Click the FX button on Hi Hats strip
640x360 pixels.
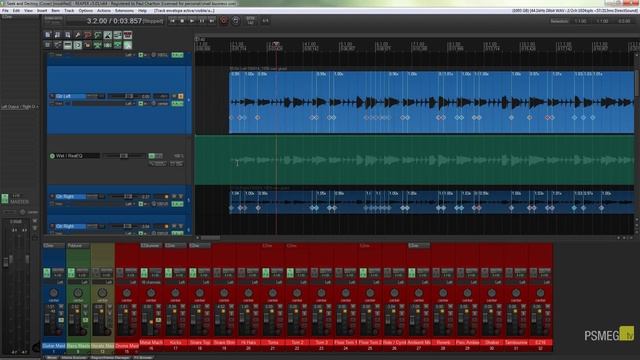242,272
